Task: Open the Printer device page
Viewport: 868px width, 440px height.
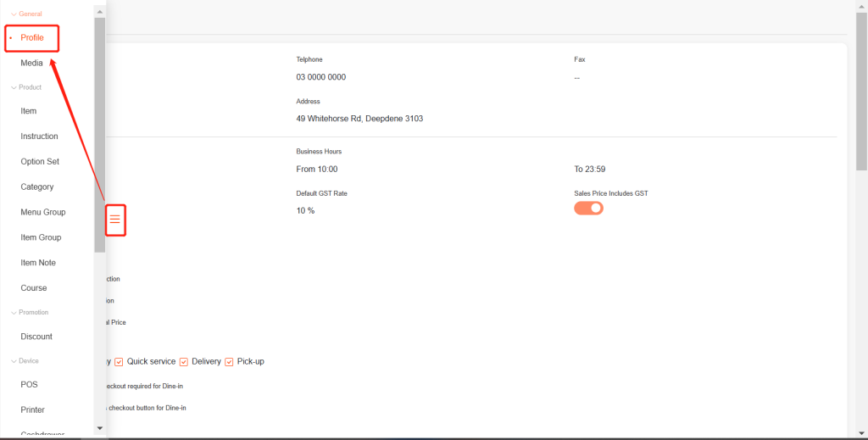Action: 33,410
